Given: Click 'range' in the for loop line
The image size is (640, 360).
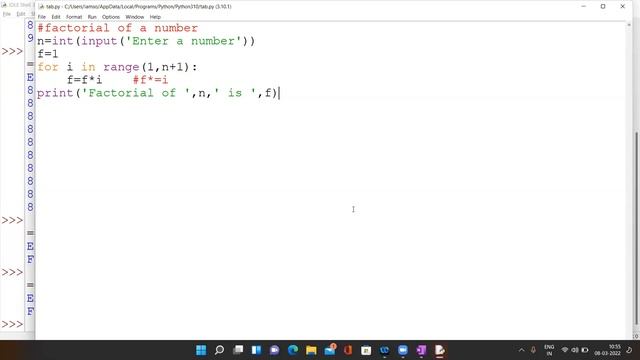Looking at the screenshot, I should tap(121, 67).
